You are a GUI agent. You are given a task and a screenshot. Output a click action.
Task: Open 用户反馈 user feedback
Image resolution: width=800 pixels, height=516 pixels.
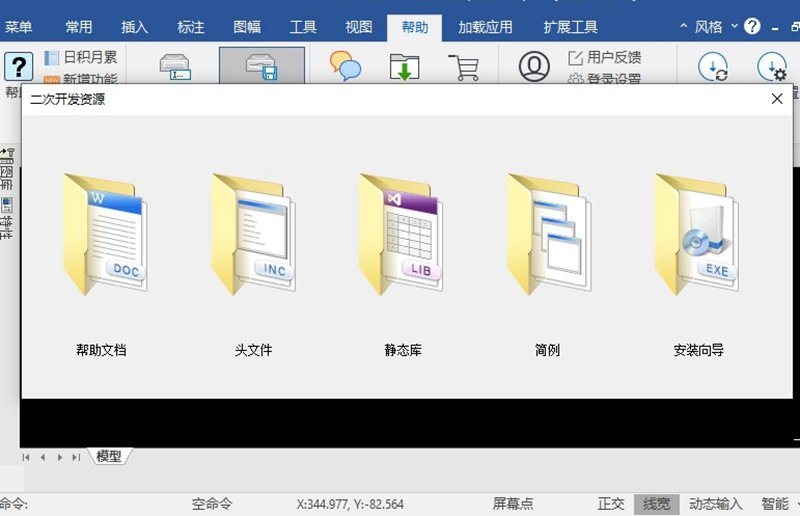(605, 57)
